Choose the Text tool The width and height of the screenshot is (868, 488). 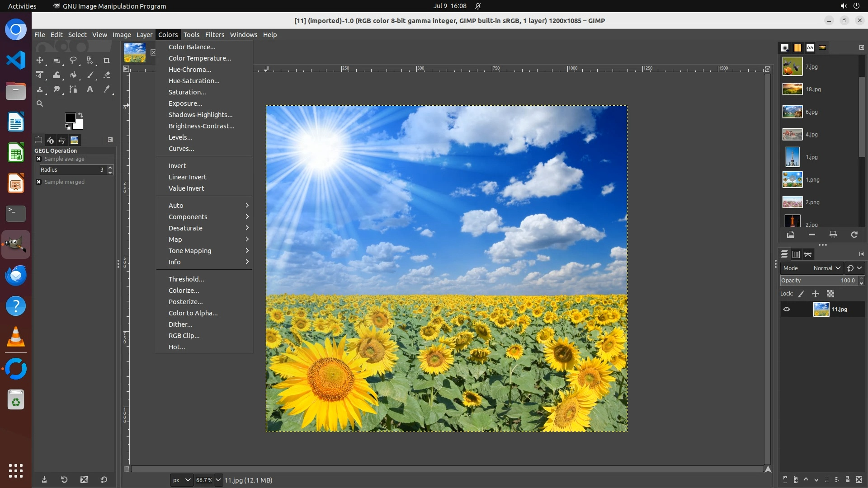90,89
